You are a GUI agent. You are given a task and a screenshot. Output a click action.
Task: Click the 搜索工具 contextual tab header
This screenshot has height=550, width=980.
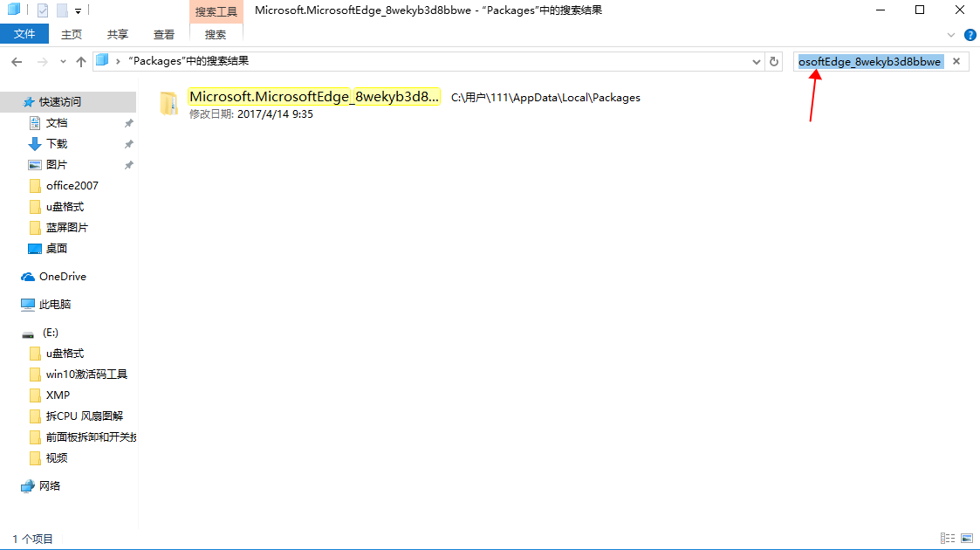216,12
